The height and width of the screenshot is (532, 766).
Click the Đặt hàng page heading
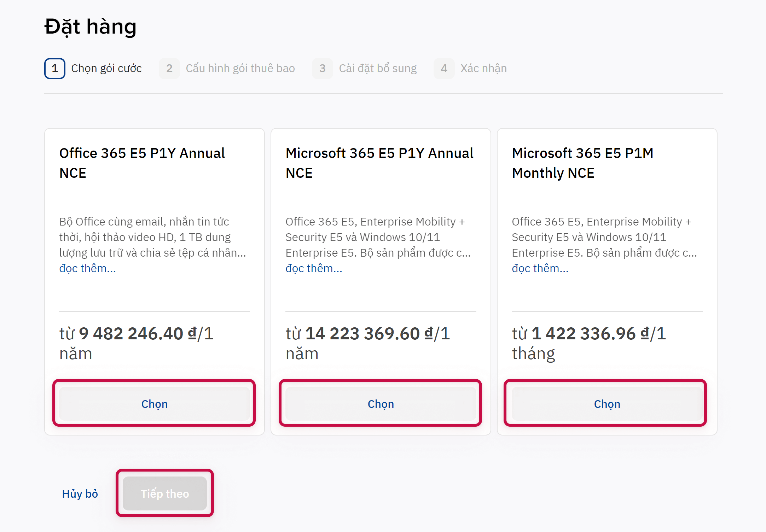coord(90,27)
